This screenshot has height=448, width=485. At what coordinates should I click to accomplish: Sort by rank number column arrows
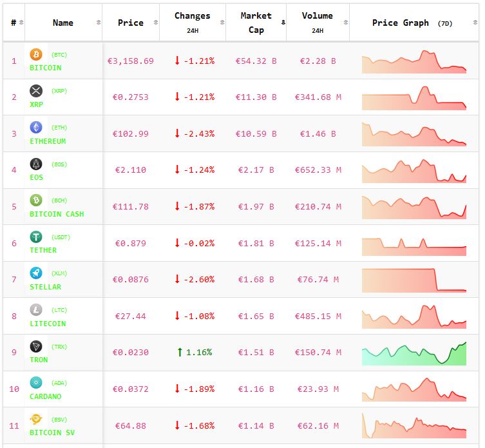(21, 23)
